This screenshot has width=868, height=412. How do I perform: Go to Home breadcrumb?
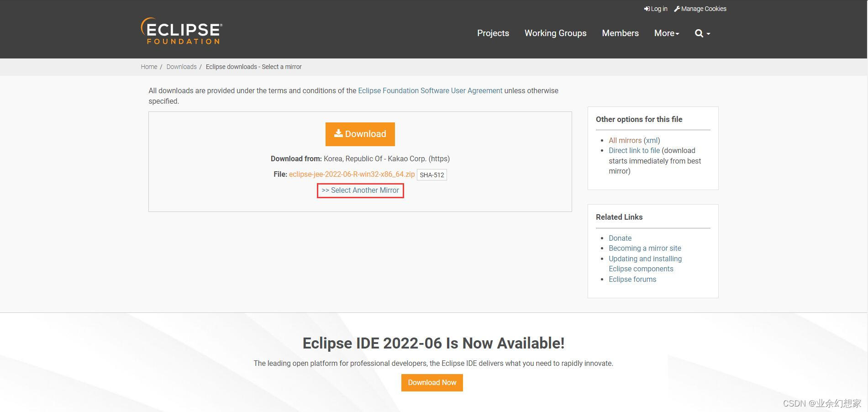[149, 67]
